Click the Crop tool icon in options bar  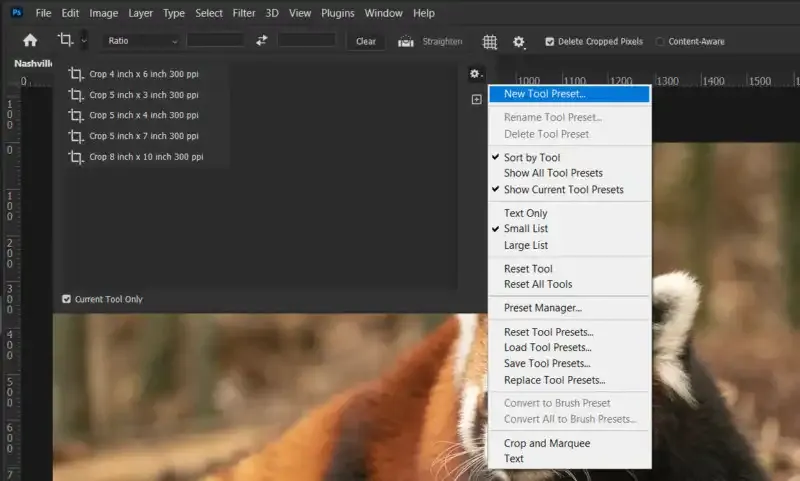(x=66, y=41)
